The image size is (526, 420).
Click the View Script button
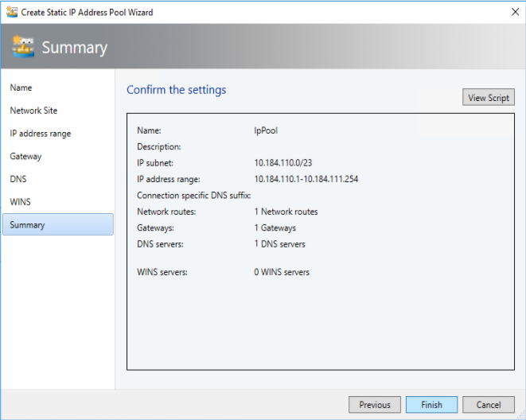[x=489, y=98]
